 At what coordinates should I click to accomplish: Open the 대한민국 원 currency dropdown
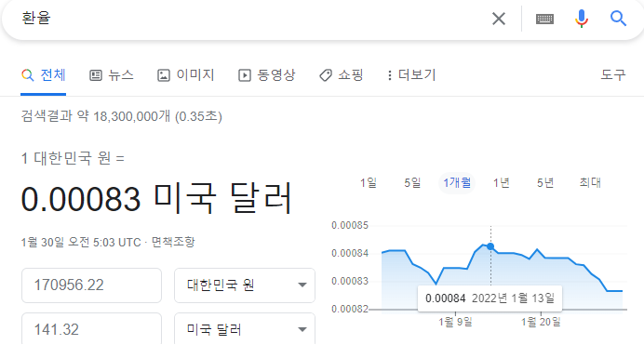coord(245,285)
